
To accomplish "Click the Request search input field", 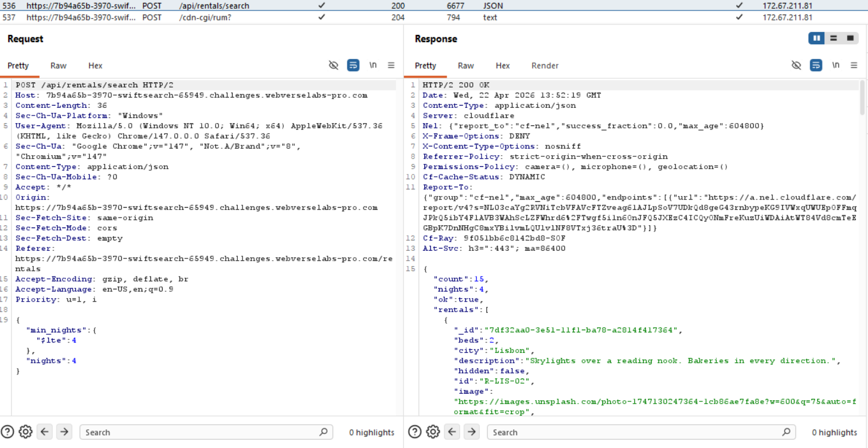I will click(198, 432).
